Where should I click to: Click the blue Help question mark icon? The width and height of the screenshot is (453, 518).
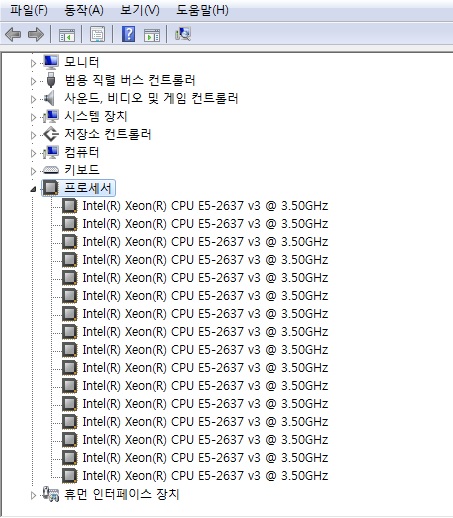click(x=128, y=34)
